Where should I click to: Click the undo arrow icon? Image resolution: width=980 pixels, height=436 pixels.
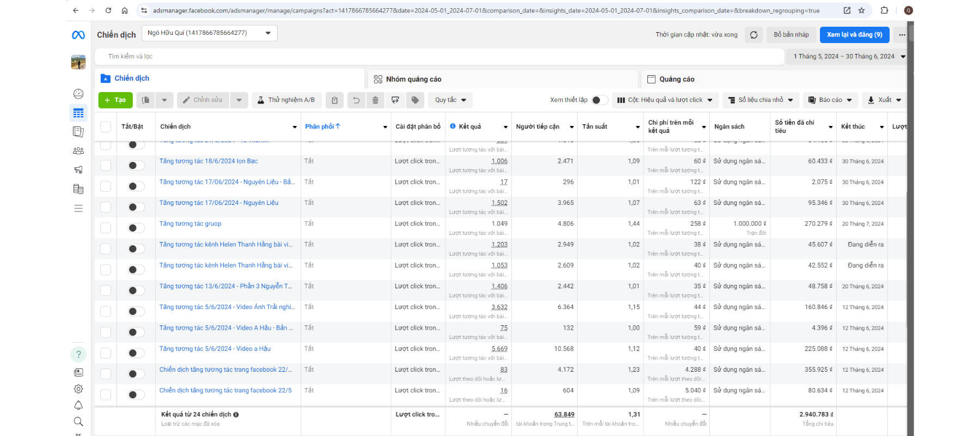[x=356, y=100]
